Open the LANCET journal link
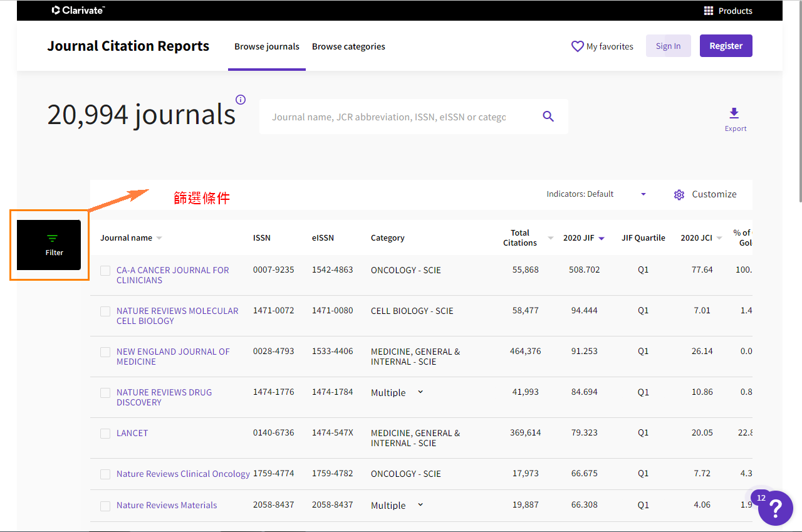The image size is (802, 532). [132, 433]
